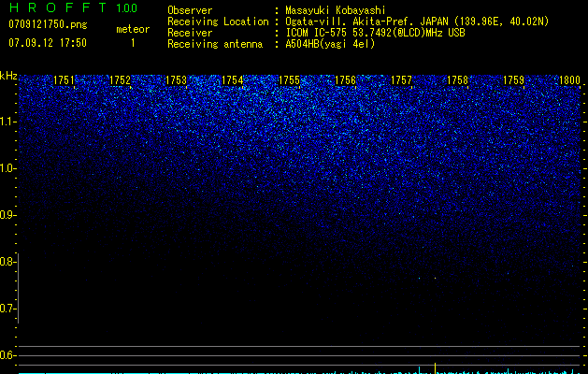
Task: Click the 1800 time marker
Action: pyautogui.click(x=570, y=80)
